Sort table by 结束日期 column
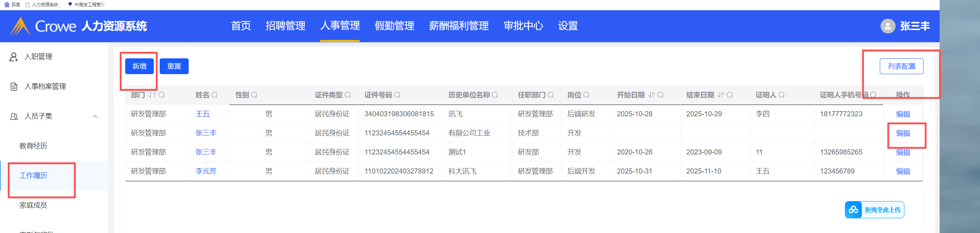 pos(721,95)
